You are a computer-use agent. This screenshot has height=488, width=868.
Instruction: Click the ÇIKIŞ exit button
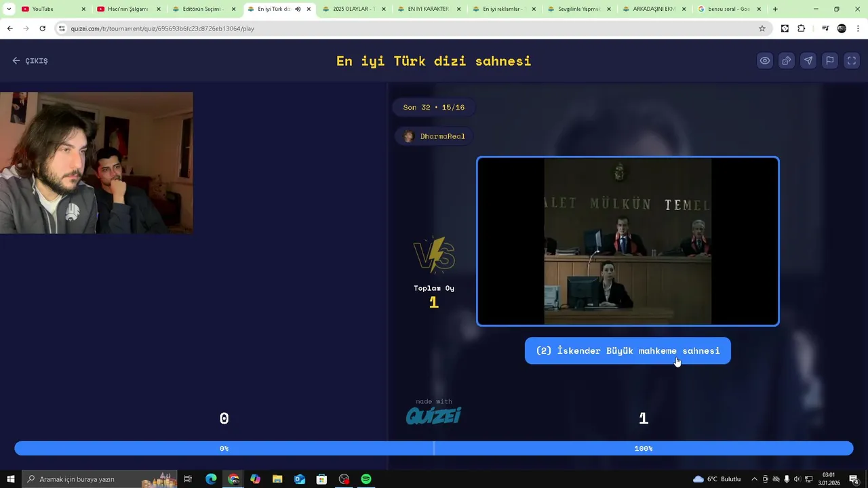(30, 61)
